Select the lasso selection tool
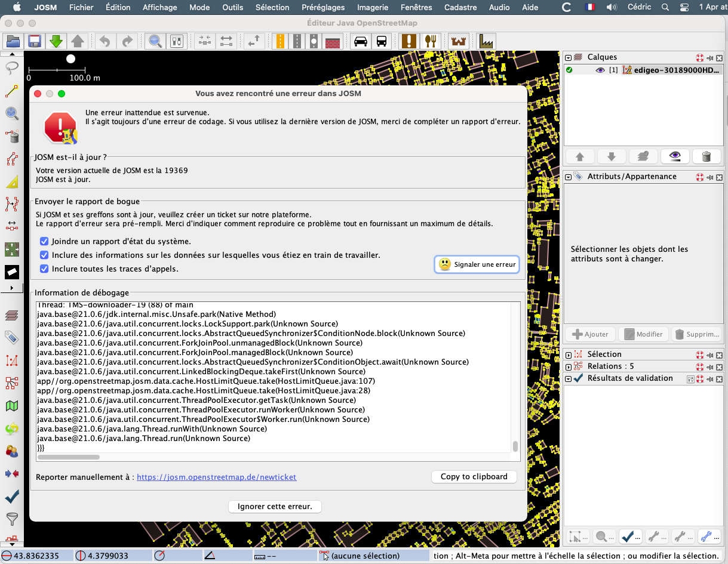Viewport: 728px width, 564px height. pos(12,68)
